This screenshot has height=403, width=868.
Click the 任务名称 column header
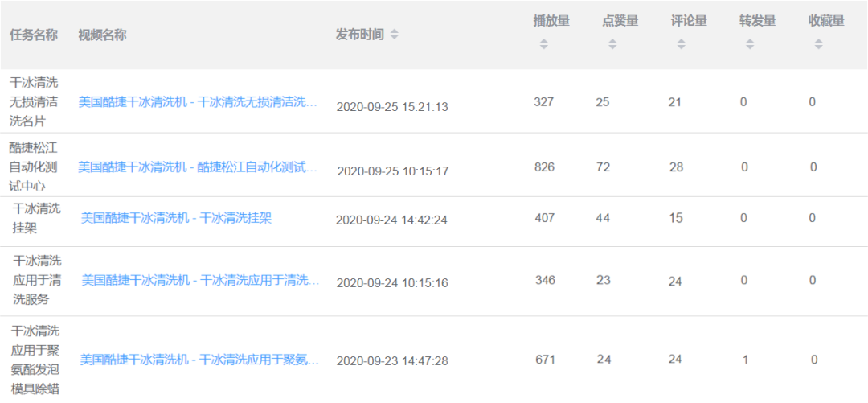tap(34, 35)
